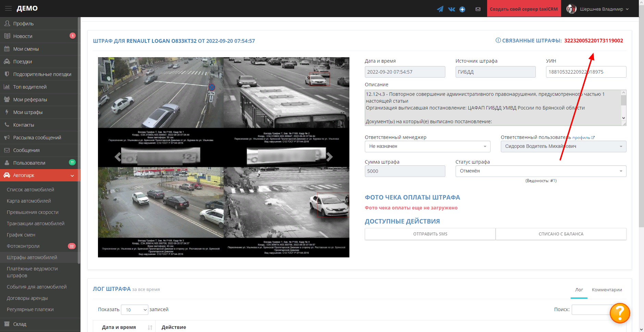The height and width of the screenshot is (332, 644).
Task: Click the info icon near Связанные штрафы
Action: pyautogui.click(x=498, y=40)
